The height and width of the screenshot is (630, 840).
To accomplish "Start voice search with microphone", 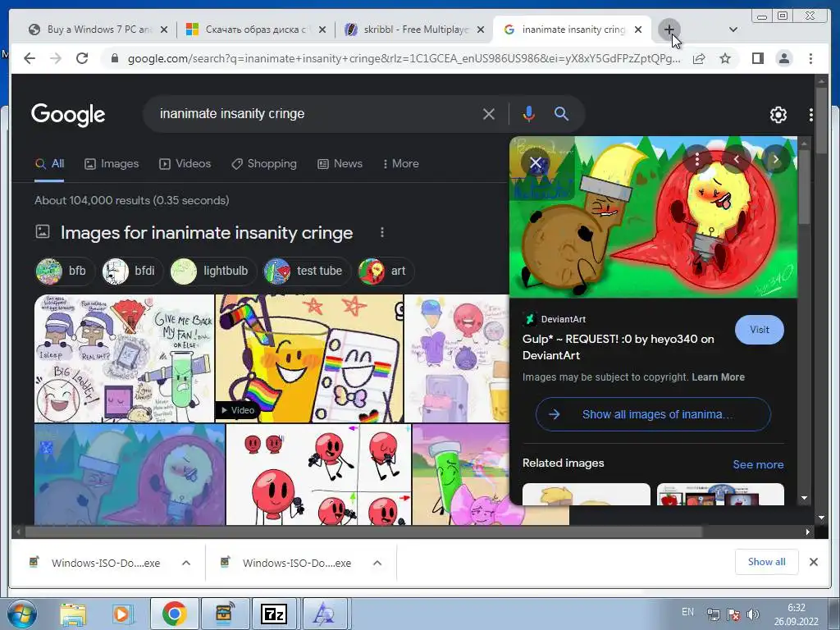I will tap(529, 113).
